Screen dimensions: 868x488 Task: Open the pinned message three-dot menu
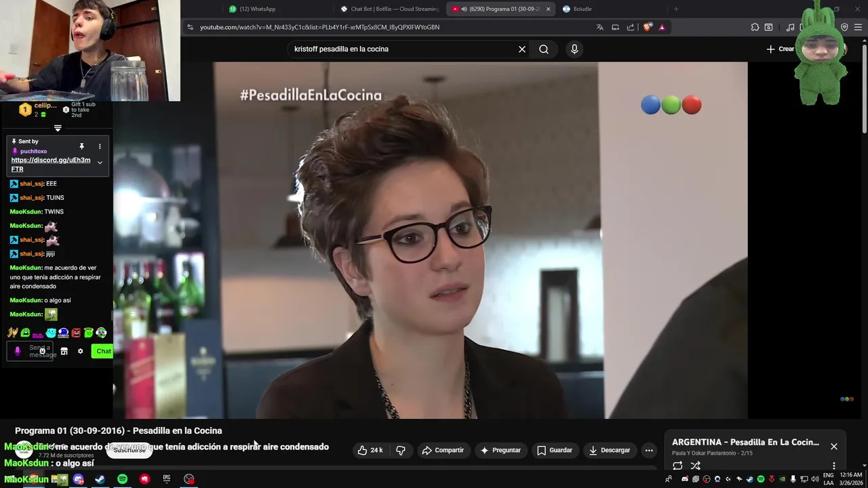[100, 146]
